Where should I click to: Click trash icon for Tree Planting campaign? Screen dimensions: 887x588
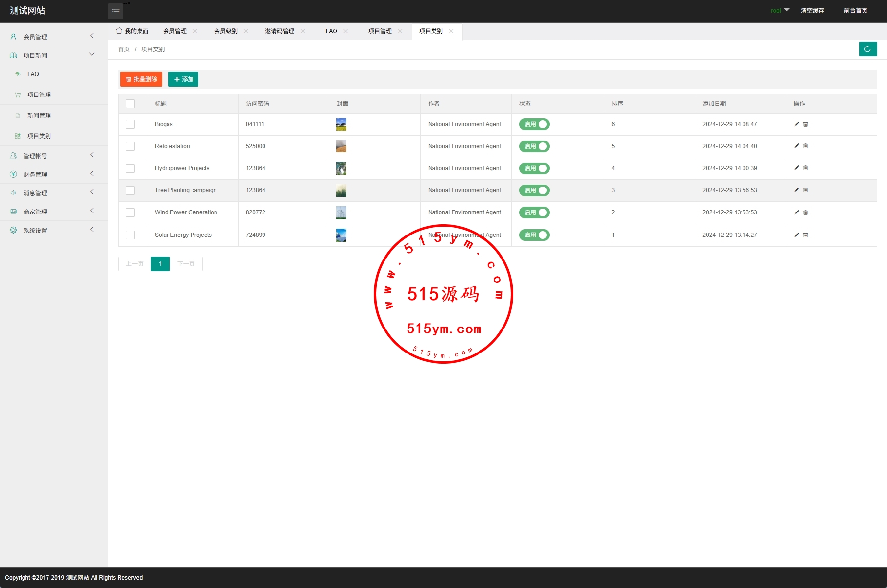pos(806,190)
